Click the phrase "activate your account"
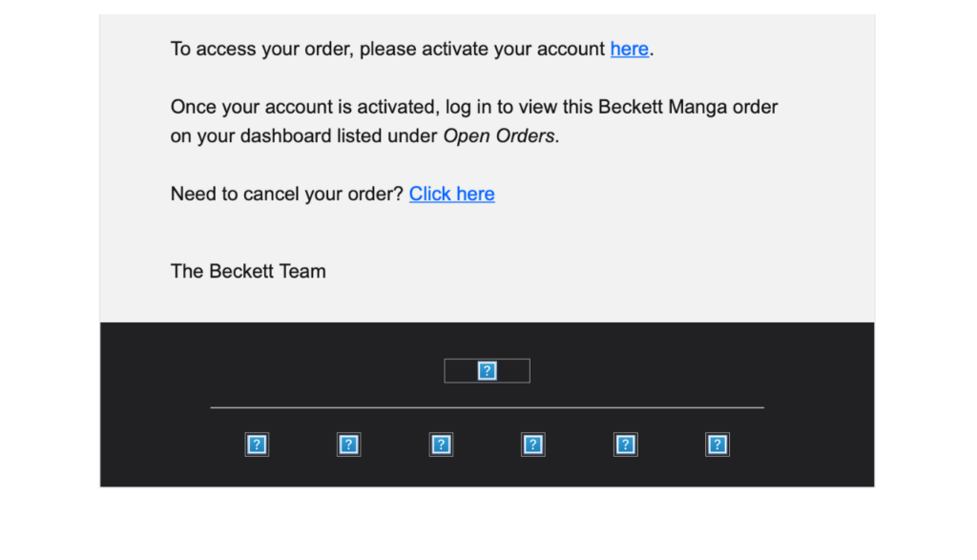This screenshot has width=977, height=560. [x=512, y=49]
